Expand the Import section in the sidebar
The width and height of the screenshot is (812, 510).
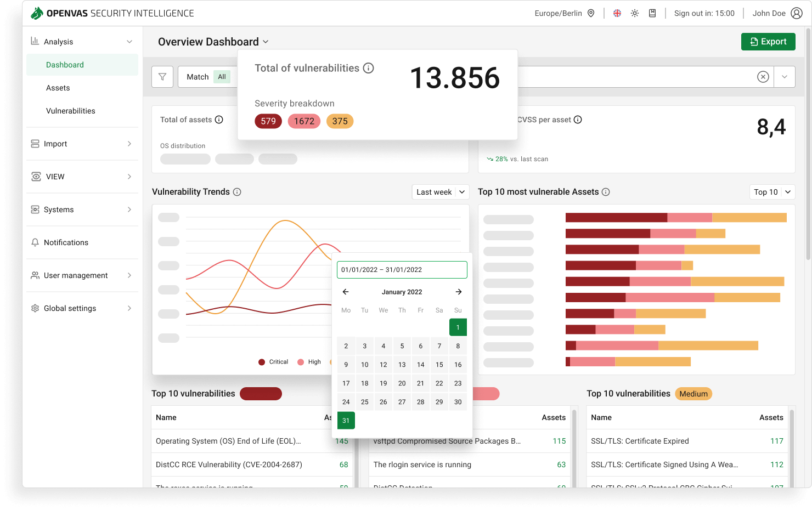pos(81,144)
